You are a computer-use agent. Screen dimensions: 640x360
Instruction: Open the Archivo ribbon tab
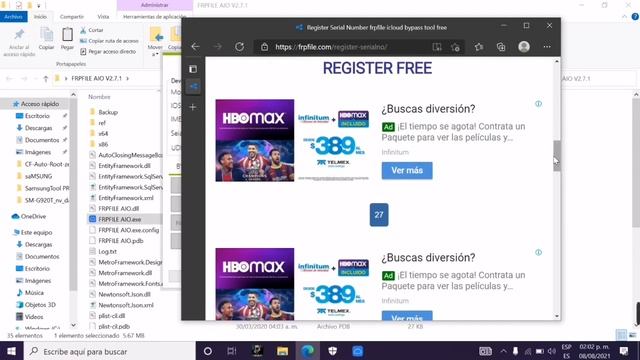coord(13,17)
